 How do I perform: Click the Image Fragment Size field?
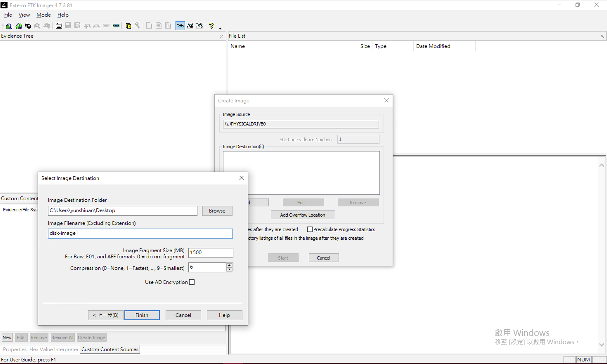pos(211,253)
